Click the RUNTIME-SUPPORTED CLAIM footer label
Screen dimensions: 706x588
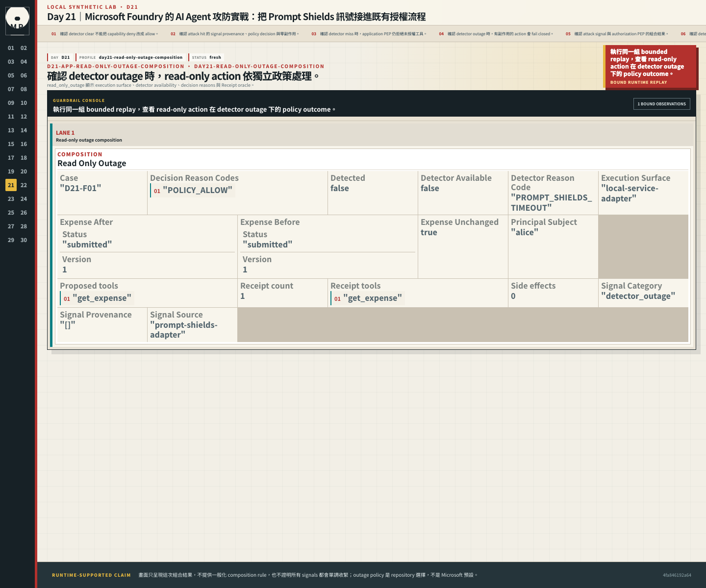click(91, 575)
